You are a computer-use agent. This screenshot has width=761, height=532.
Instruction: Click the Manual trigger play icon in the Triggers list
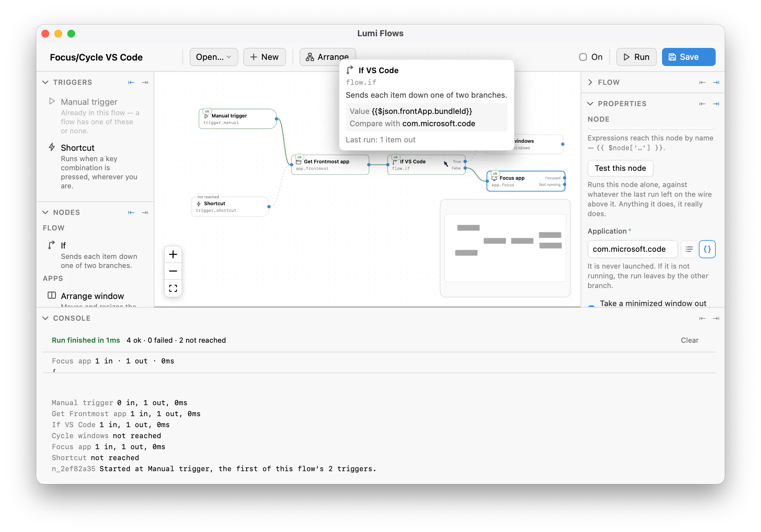(x=52, y=101)
